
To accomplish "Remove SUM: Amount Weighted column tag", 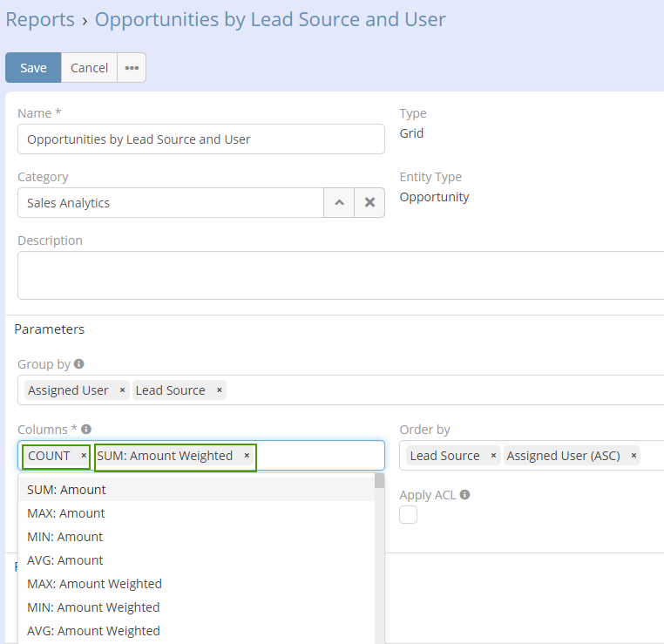I will pos(247,456).
